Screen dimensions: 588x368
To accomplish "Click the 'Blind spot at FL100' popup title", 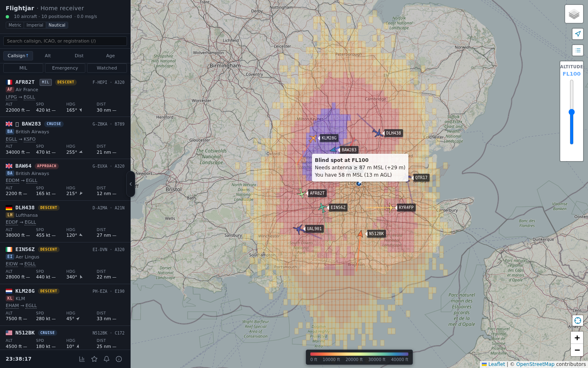I will [x=342, y=160].
